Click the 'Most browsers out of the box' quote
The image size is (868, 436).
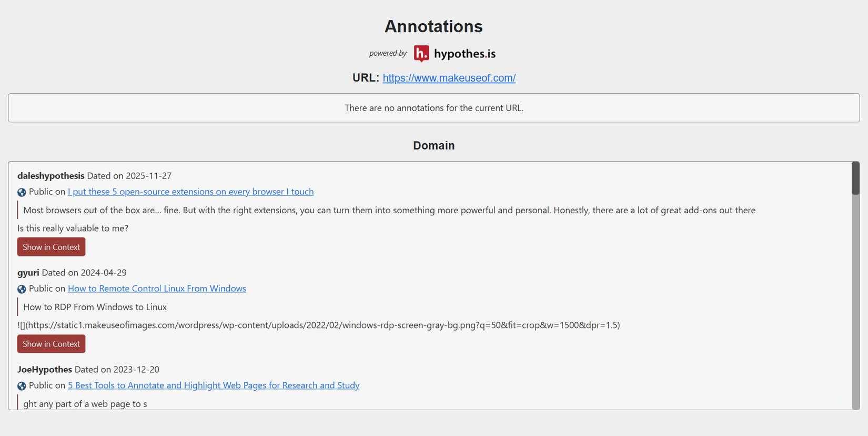(389, 210)
